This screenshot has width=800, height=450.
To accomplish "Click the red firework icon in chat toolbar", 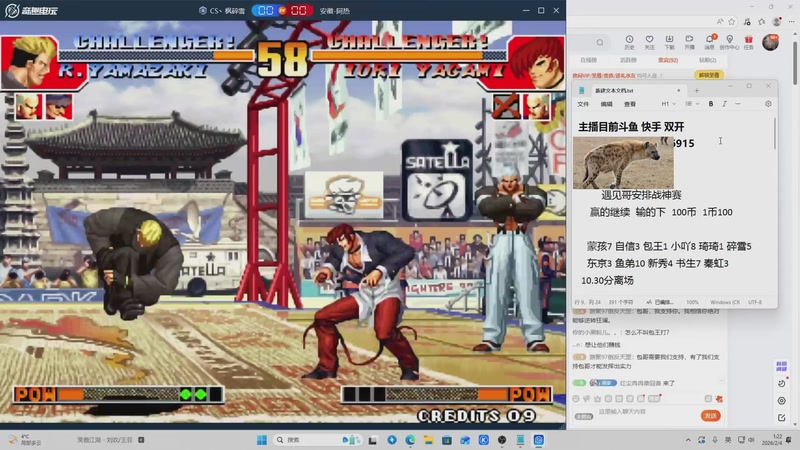I will point(719,398).
